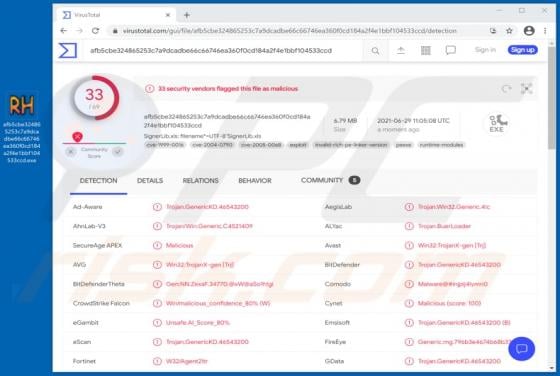Click the detection score circle 33
The width and height of the screenshot is (560, 376).
pos(95,98)
